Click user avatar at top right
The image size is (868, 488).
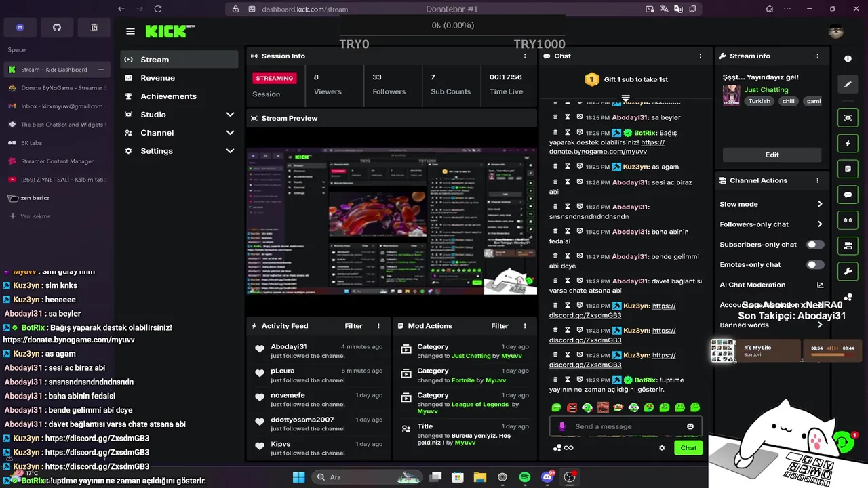coord(835,31)
